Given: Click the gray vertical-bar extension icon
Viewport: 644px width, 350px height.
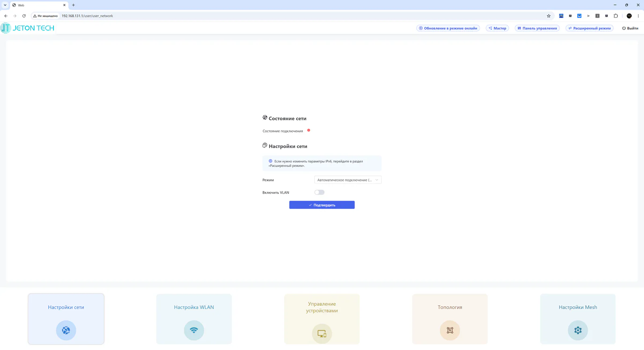Looking at the screenshot, I should tap(597, 16).
